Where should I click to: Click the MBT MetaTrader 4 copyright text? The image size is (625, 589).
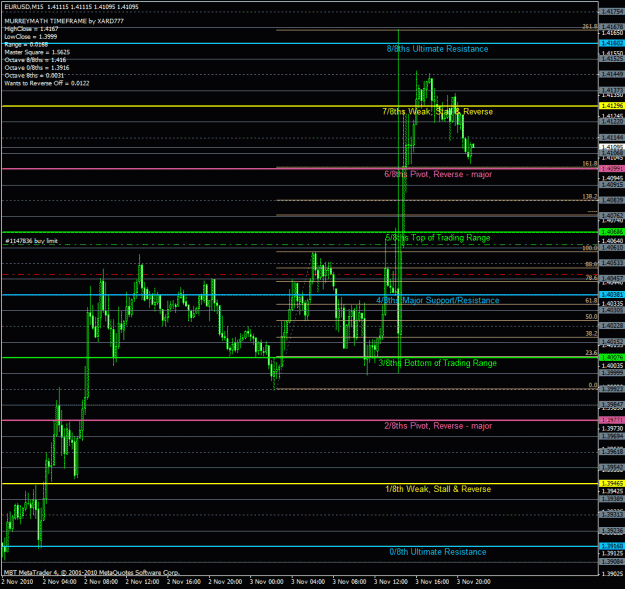pos(92,573)
